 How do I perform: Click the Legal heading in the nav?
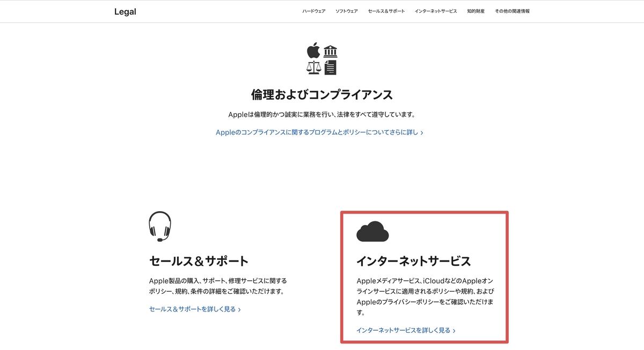coord(125,12)
